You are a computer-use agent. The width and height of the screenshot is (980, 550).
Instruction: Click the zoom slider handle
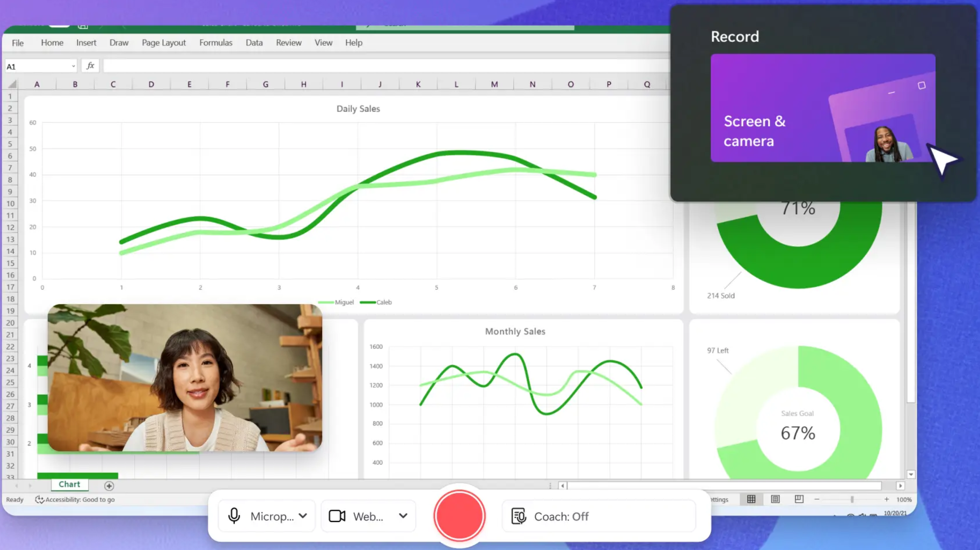coord(852,499)
